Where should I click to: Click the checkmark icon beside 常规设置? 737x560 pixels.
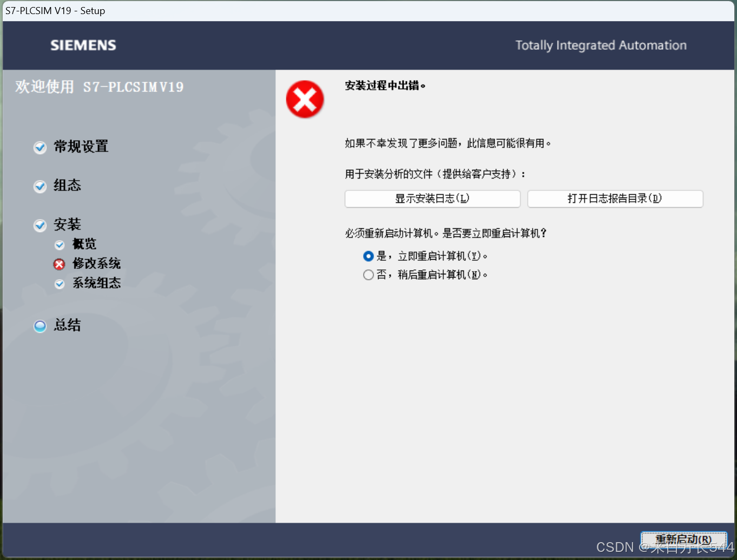click(40, 147)
